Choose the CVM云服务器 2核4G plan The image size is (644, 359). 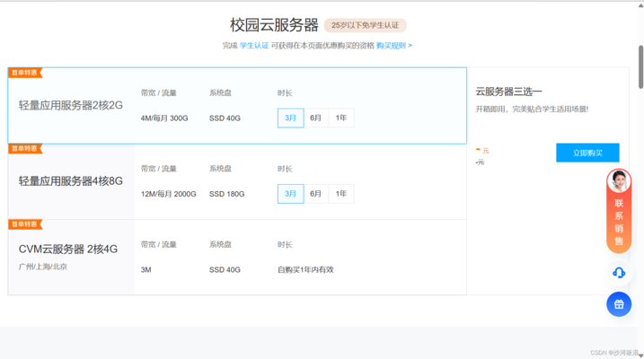[x=237, y=258]
